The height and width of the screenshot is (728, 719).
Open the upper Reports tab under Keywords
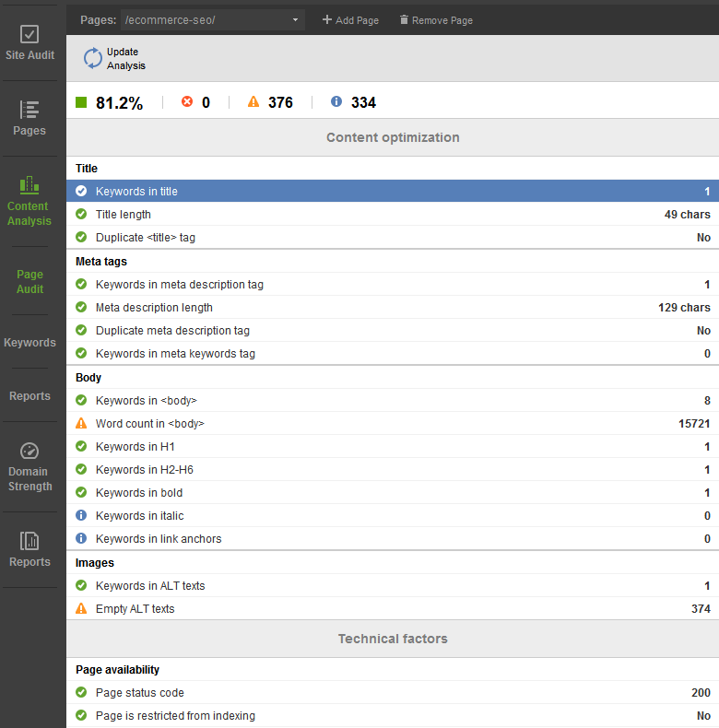coord(29,396)
